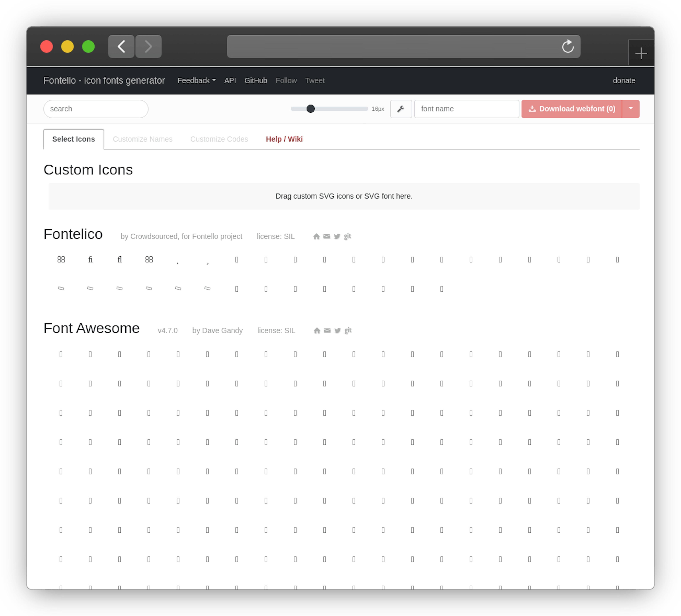Select the first glyph in Fontelico row

click(x=61, y=259)
